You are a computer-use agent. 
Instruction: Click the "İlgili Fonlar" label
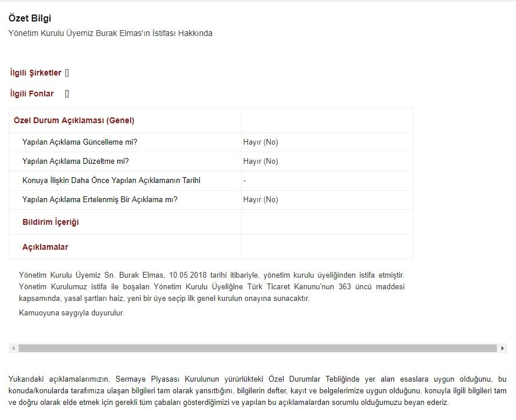[31, 94]
